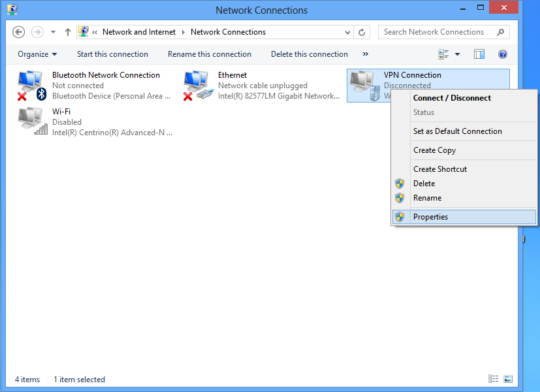
Task: Click Rename this connection in toolbar
Action: pyautogui.click(x=209, y=54)
